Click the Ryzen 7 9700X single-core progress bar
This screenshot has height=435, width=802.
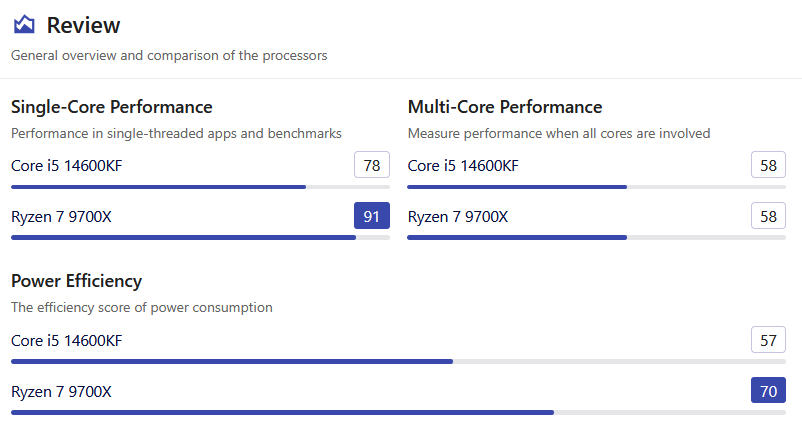pos(200,238)
